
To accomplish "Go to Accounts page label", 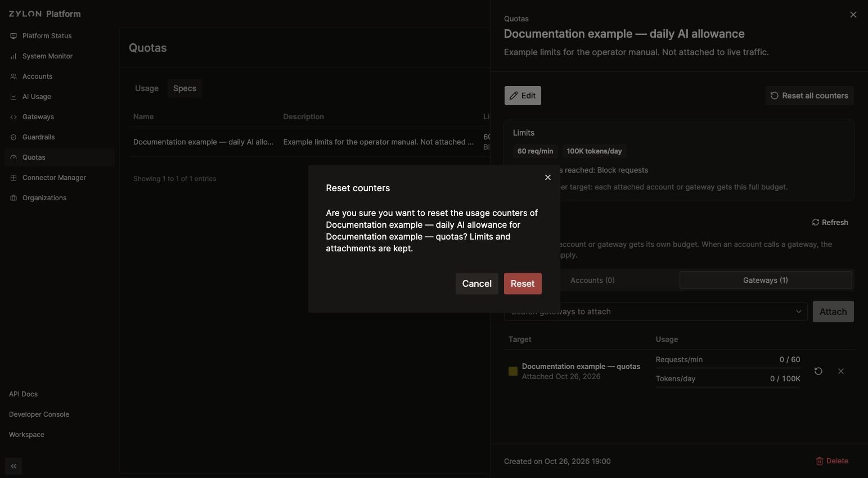I will point(37,76).
